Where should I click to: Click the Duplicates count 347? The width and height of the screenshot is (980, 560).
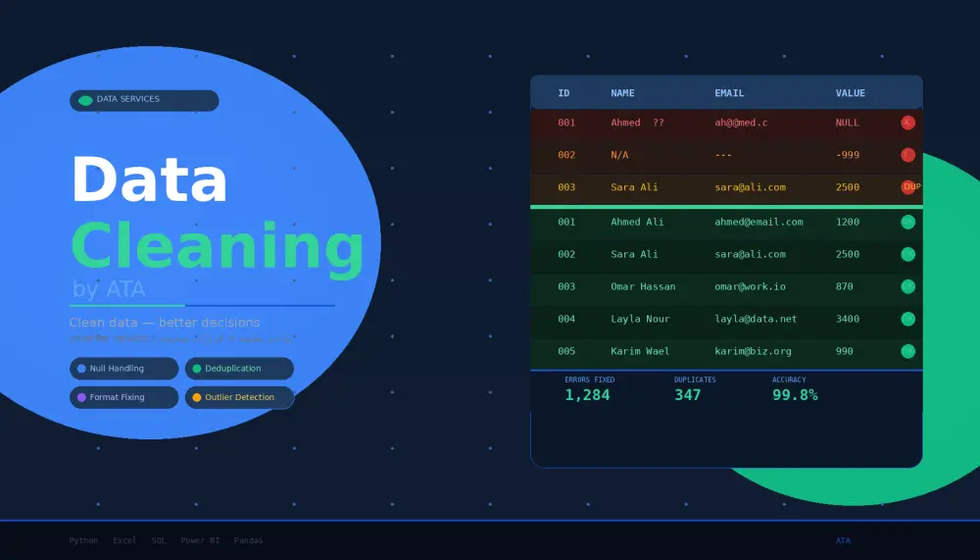(688, 395)
